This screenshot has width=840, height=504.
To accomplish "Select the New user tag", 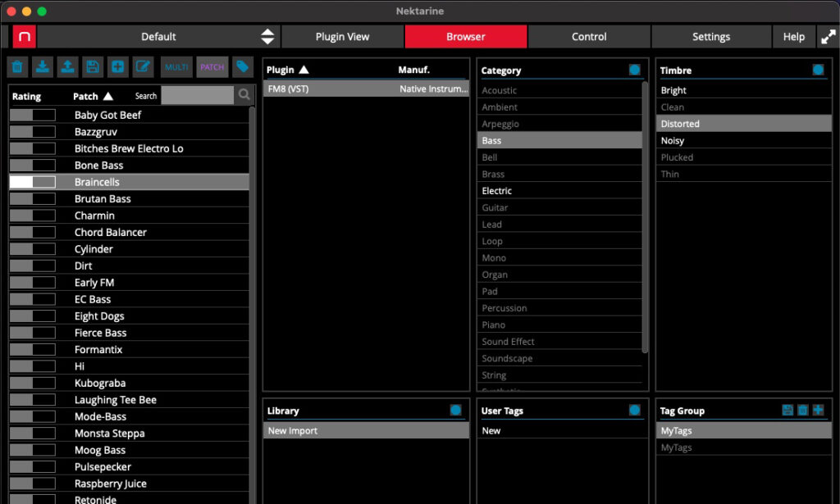I will point(561,430).
